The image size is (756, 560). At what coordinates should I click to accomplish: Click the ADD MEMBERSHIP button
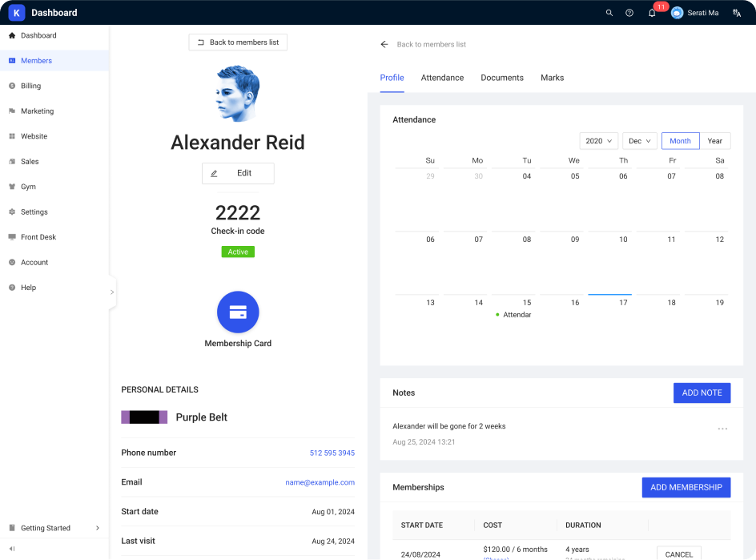pyautogui.click(x=686, y=487)
